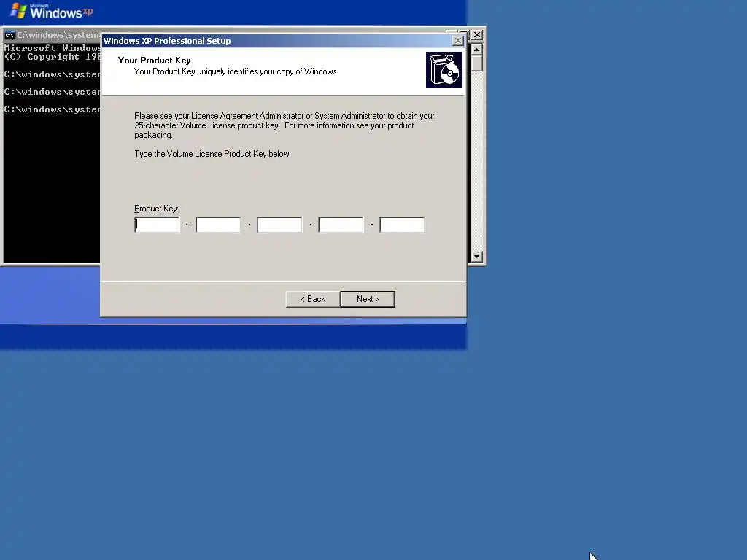
Task: Close the Windows XP Professional Setup dialog
Action: 458,41
